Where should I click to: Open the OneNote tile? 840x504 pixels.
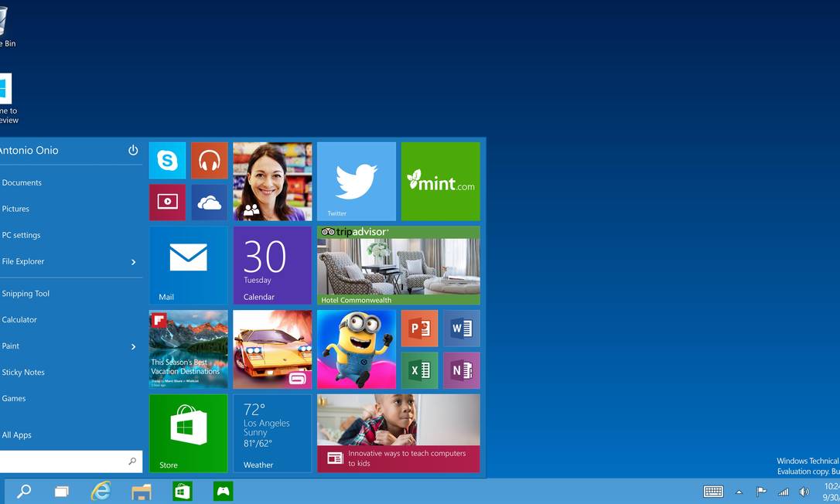(461, 370)
